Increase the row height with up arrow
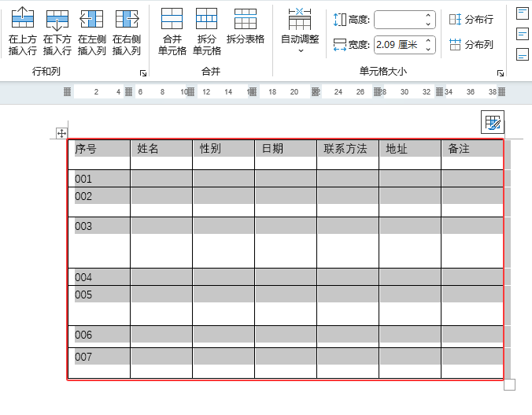532x415 pixels. tap(428, 15)
